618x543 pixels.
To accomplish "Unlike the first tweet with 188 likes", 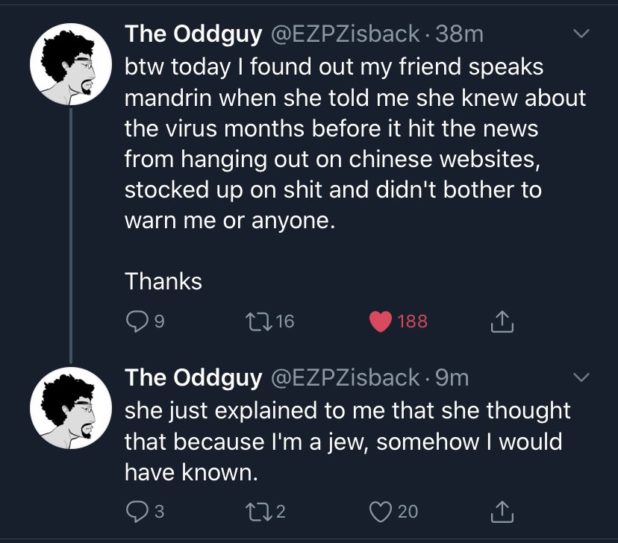I will click(x=382, y=321).
